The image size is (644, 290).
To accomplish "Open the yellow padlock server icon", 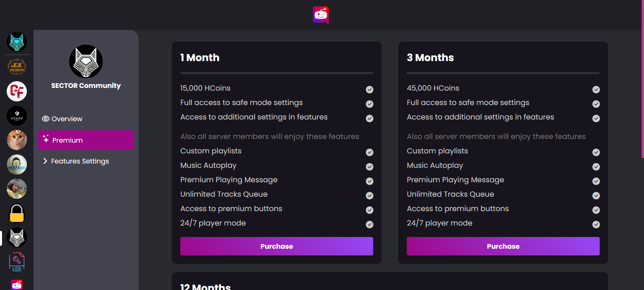I will [x=16, y=213].
